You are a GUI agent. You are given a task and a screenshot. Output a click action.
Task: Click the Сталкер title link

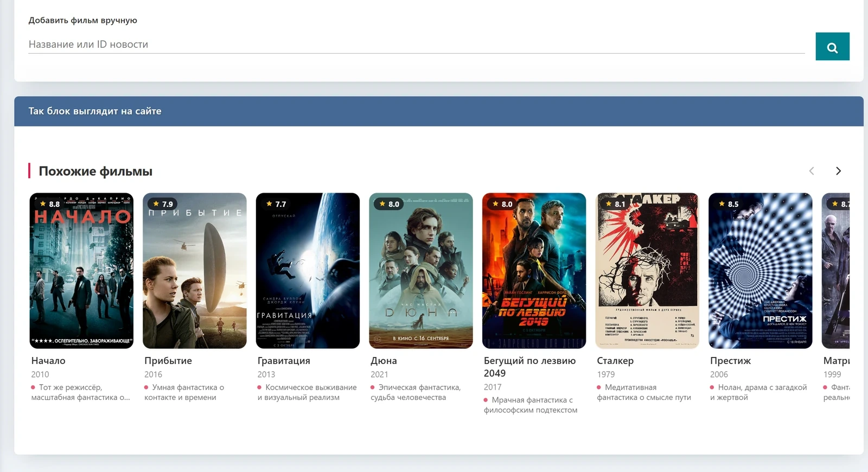point(615,361)
